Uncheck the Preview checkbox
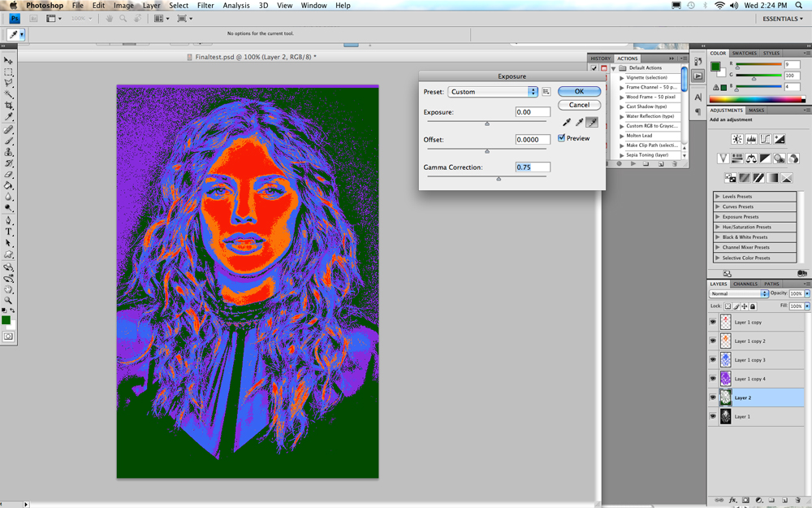The width and height of the screenshot is (812, 508). [x=561, y=138]
